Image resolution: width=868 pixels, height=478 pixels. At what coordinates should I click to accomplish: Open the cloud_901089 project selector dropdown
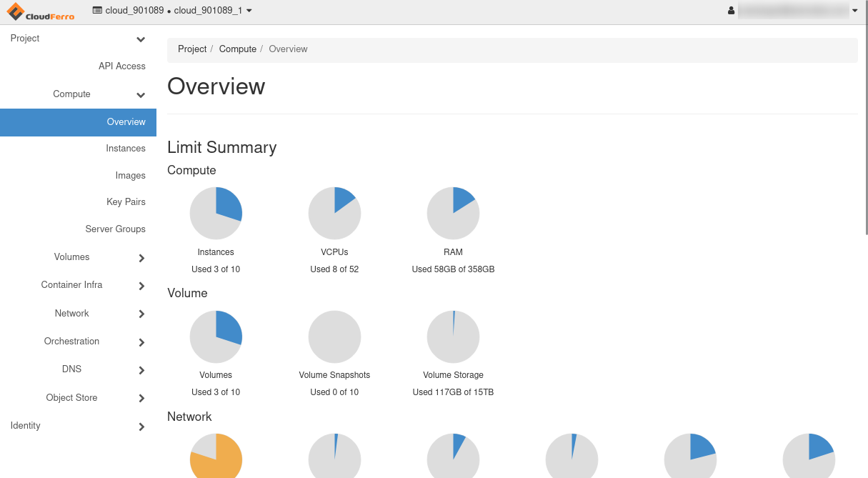click(172, 11)
